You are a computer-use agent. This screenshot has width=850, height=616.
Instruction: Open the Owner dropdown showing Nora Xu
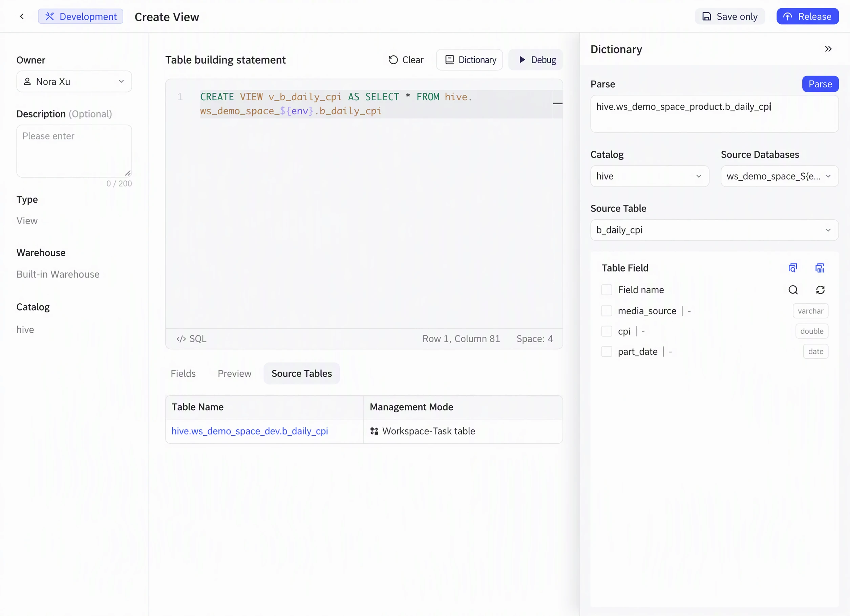click(x=74, y=82)
